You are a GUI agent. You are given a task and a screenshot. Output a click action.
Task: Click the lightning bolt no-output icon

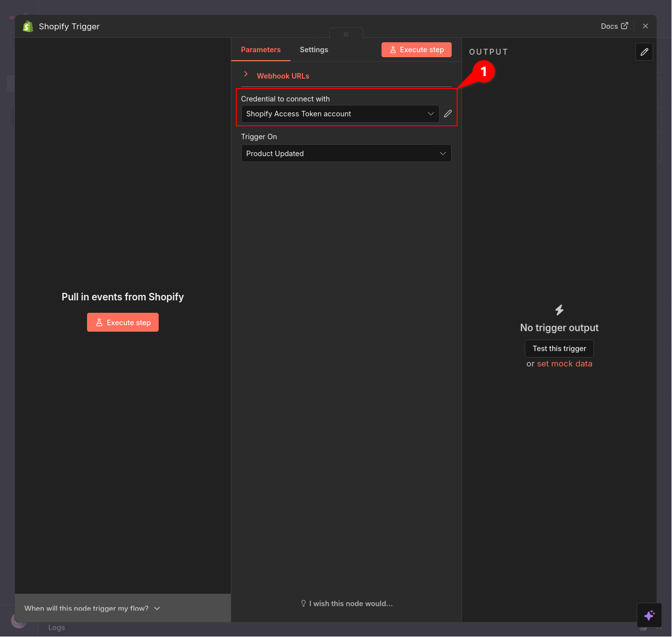560,310
